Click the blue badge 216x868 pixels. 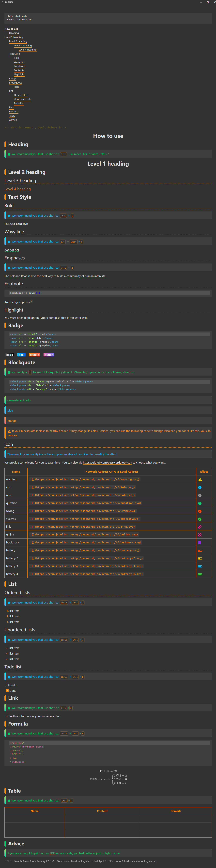click(x=21, y=355)
